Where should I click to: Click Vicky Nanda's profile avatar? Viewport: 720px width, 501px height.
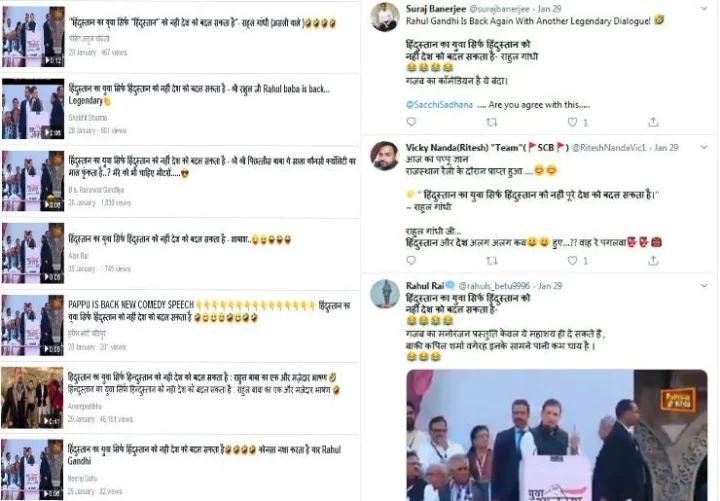[x=385, y=155]
